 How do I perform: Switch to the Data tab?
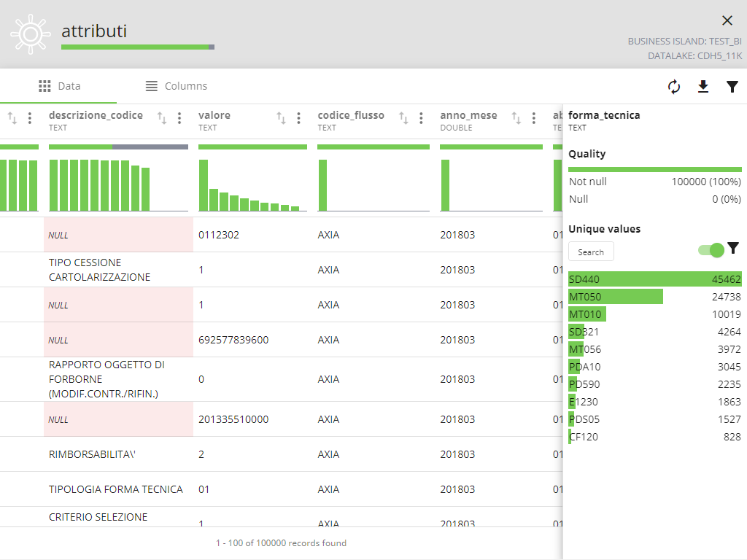[60, 86]
